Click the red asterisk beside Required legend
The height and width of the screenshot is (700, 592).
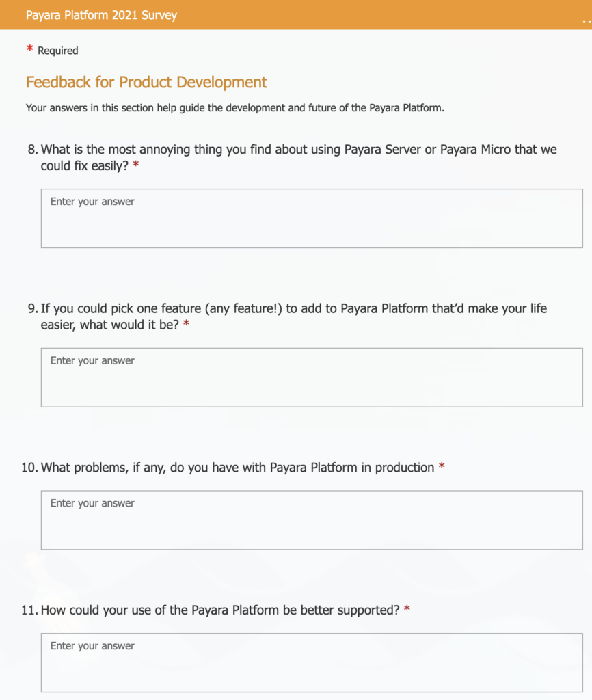pyautogui.click(x=30, y=49)
